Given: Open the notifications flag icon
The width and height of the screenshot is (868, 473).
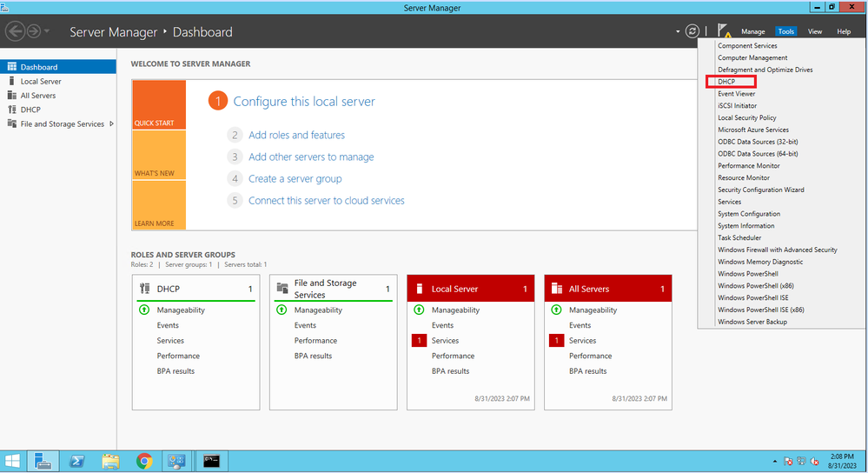Looking at the screenshot, I should pyautogui.click(x=723, y=30).
